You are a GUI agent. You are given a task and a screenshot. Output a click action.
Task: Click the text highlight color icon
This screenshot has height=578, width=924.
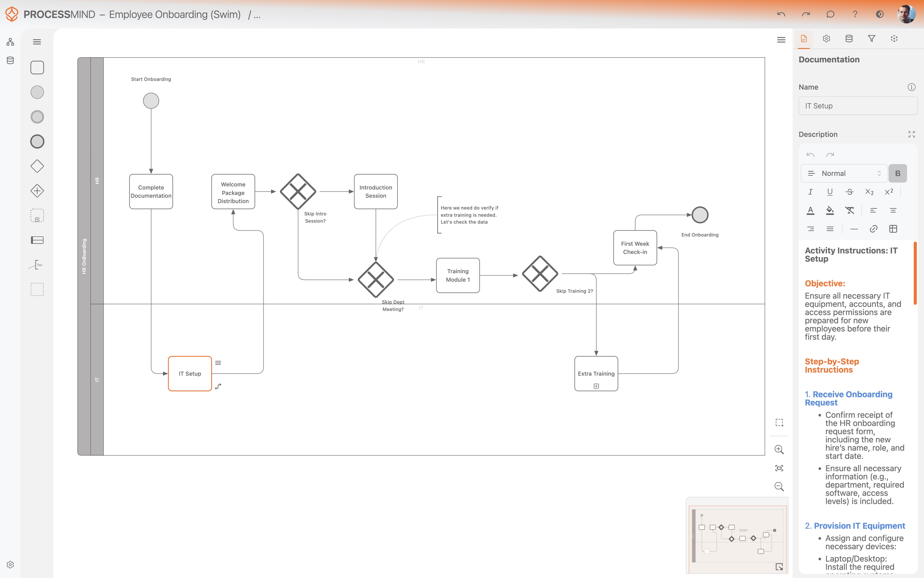click(830, 210)
